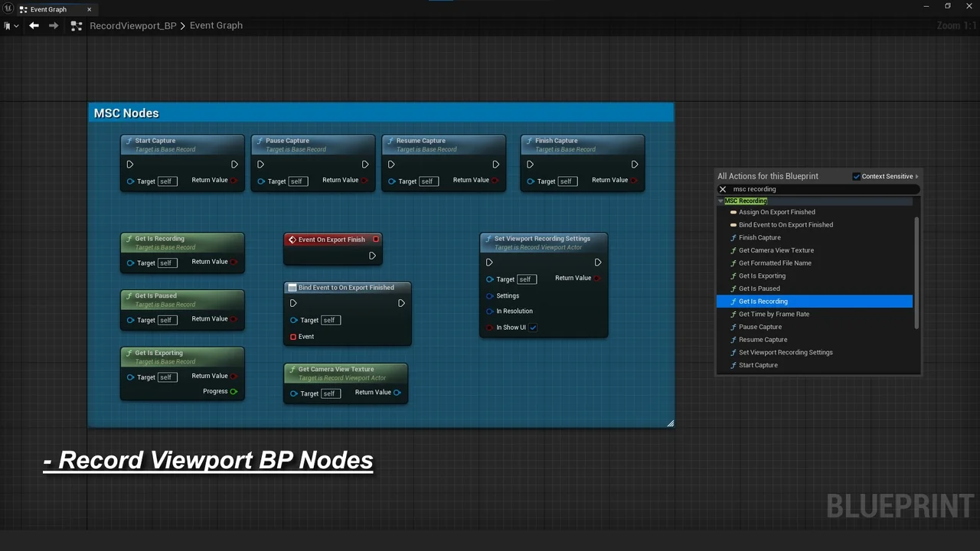The width and height of the screenshot is (980, 551).
Task: Expand the Context Sensitive options arrow
Action: (x=917, y=176)
